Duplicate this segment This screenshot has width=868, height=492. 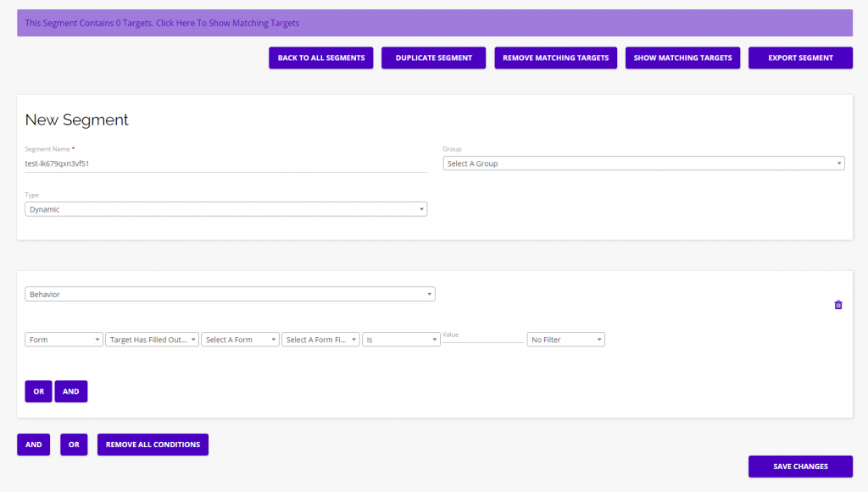(x=433, y=58)
